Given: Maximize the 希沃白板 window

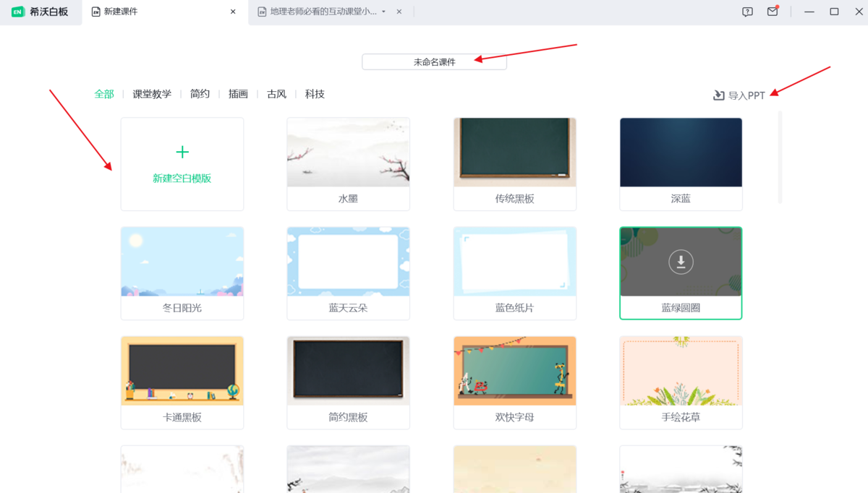Looking at the screenshot, I should click(834, 12).
